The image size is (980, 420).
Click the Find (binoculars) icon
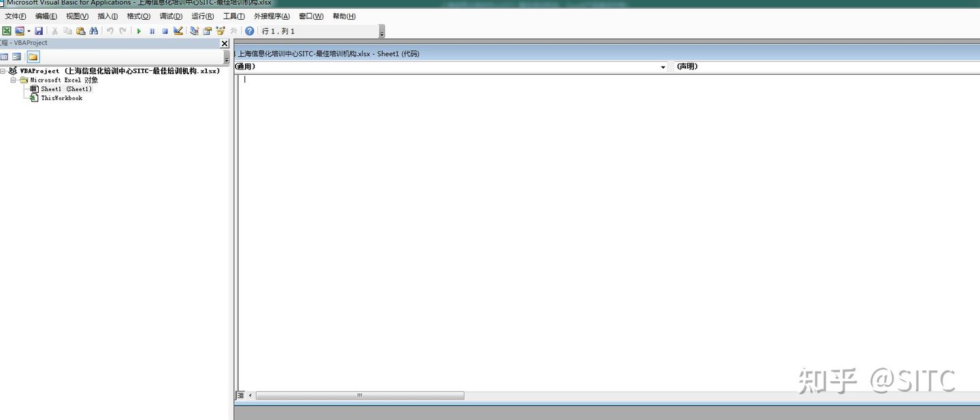(93, 31)
